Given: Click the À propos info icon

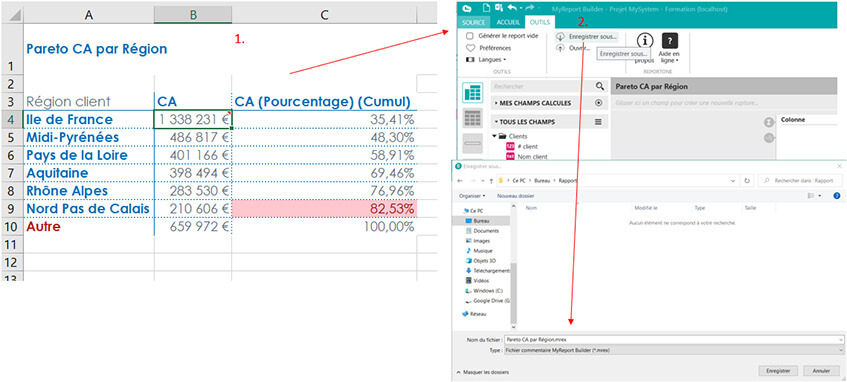Looking at the screenshot, I should click(644, 41).
